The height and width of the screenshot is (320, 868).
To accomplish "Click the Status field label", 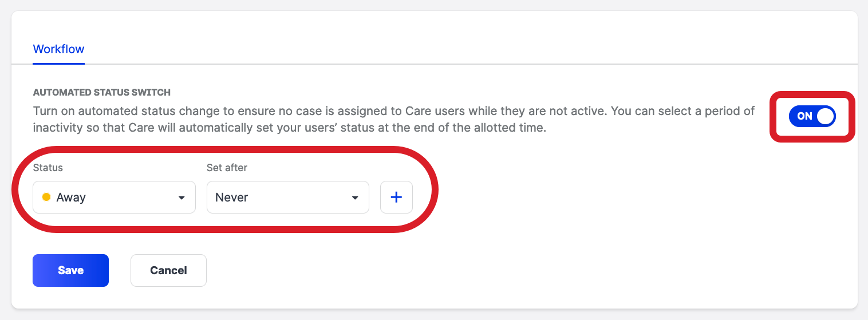I will pos(48,168).
